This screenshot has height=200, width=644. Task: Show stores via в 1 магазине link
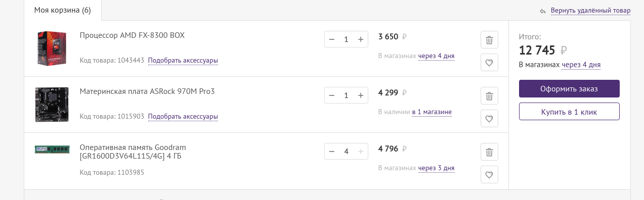coord(432,112)
